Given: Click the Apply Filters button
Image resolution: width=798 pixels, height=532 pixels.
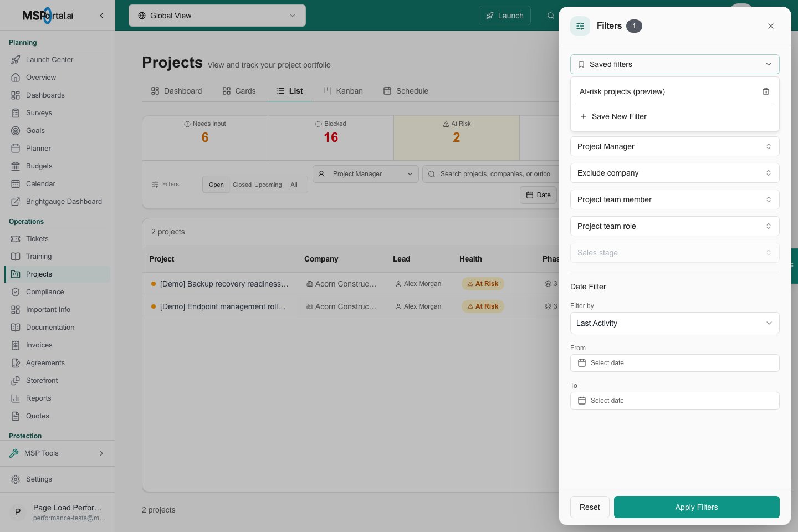Looking at the screenshot, I should 697,507.
